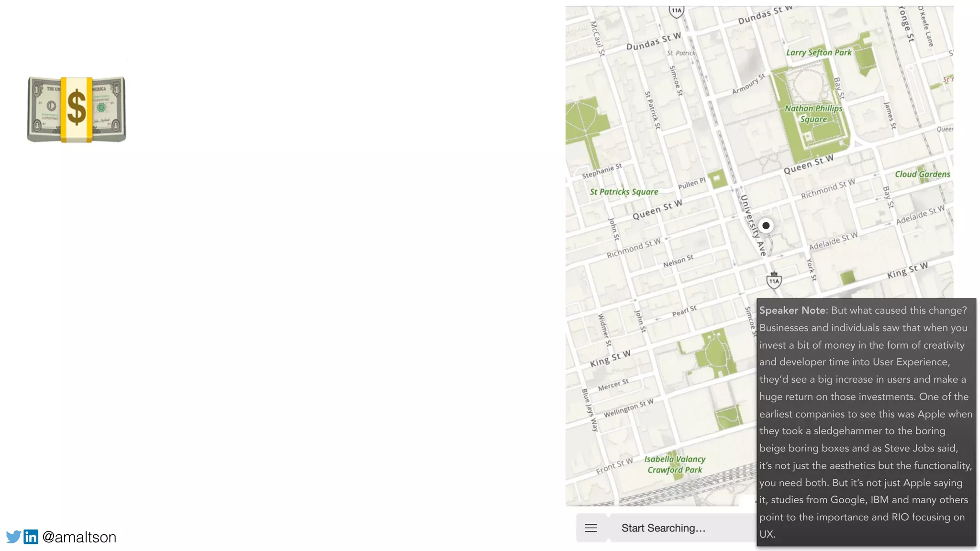Click the St Patricks Square label
Image resolution: width=980 pixels, height=551 pixels.
(x=624, y=192)
